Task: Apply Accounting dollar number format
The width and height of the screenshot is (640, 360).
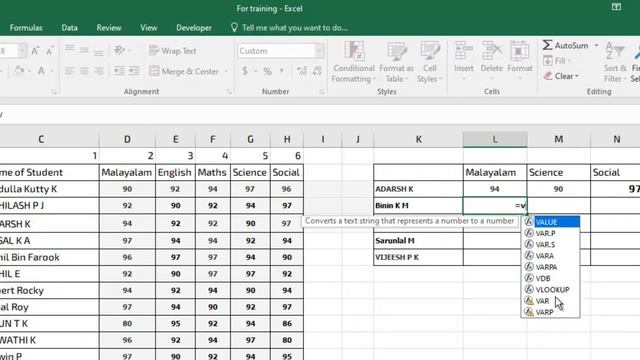Action: [x=245, y=71]
